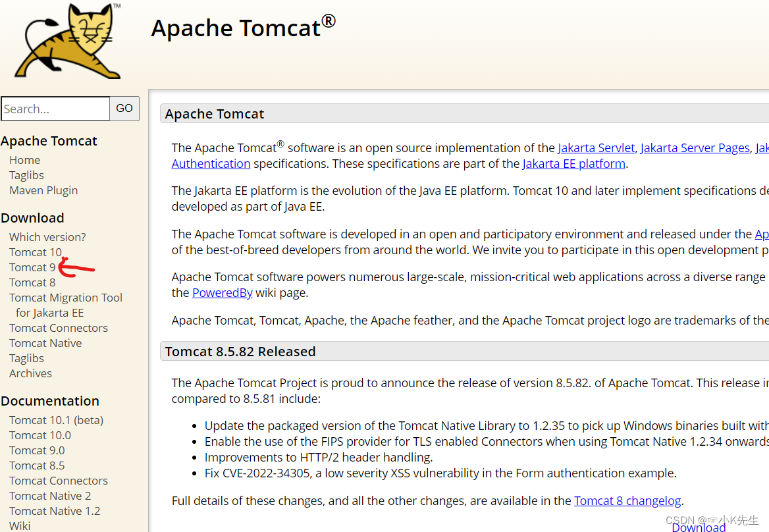Follow the Authentication specification hyperlink
Viewport: 769px width, 532px height.
(x=211, y=164)
